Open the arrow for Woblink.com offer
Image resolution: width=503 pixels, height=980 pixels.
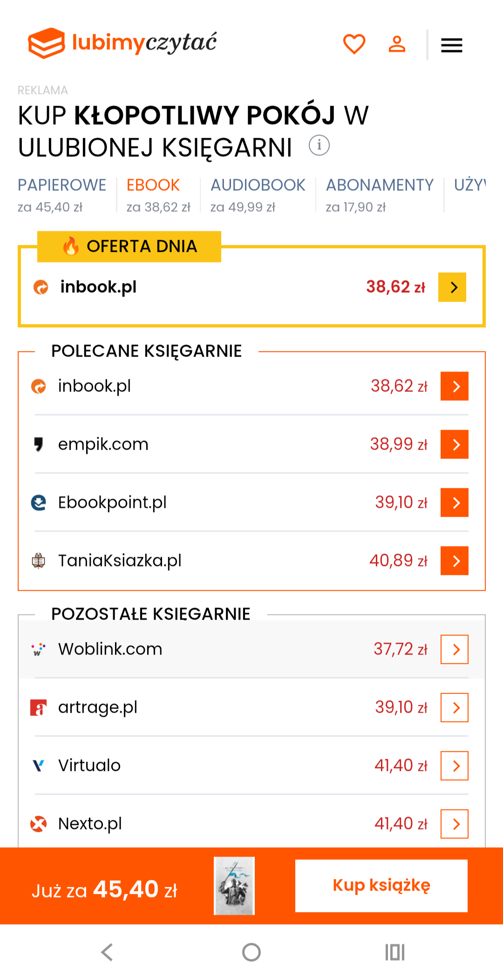tap(454, 649)
